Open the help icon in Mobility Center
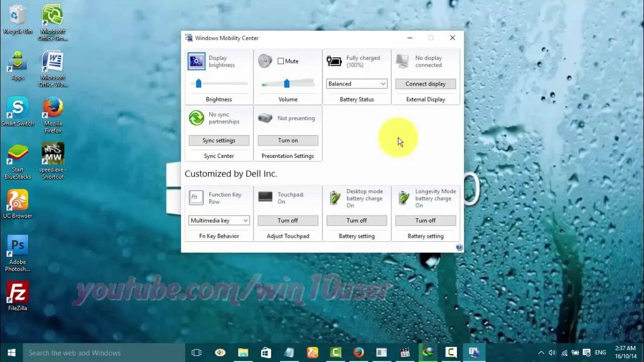644x362 pixels. (459, 247)
